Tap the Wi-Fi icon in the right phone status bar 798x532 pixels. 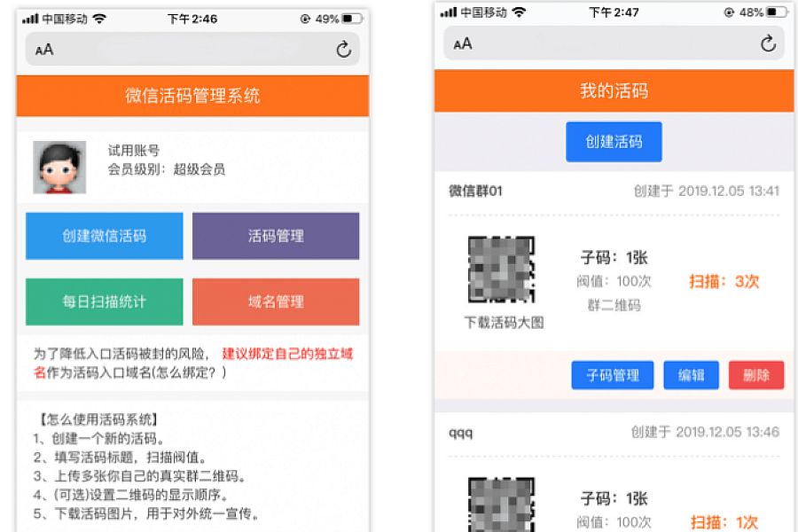[519, 12]
